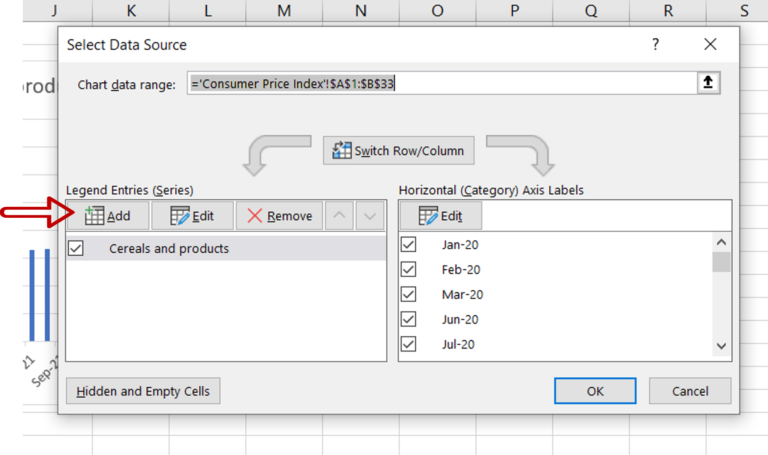
Task: Click inside Chart data range field
Action: [440, 84]
